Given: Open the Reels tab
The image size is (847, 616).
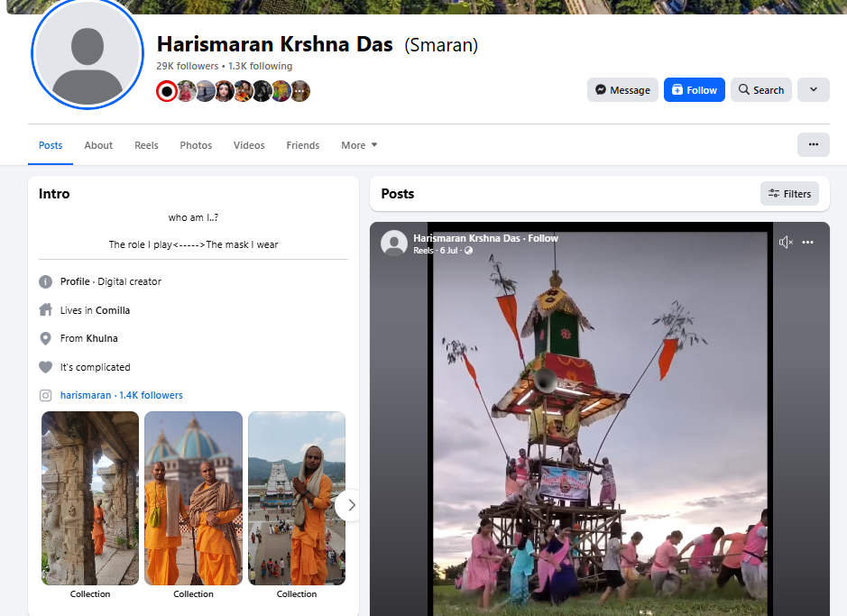Looking at the screenshot, I should coord(146,145).
